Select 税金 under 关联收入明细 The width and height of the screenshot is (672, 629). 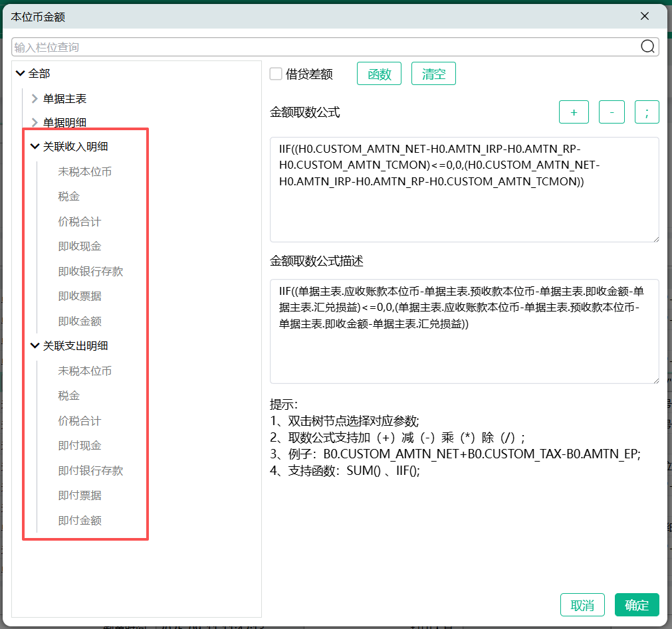[69, 197]
